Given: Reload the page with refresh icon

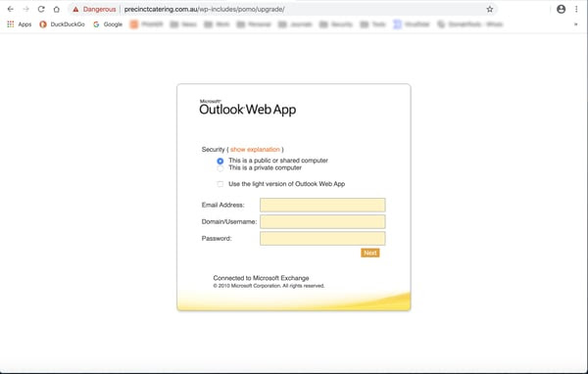Looking at the screenshot, I should (x=41, y=9).
